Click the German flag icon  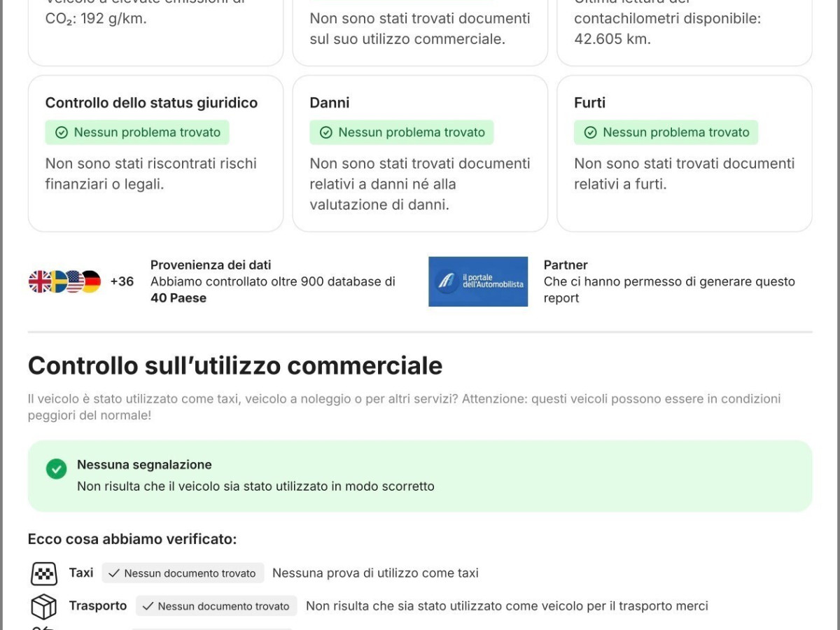click(x=92, y=281)
